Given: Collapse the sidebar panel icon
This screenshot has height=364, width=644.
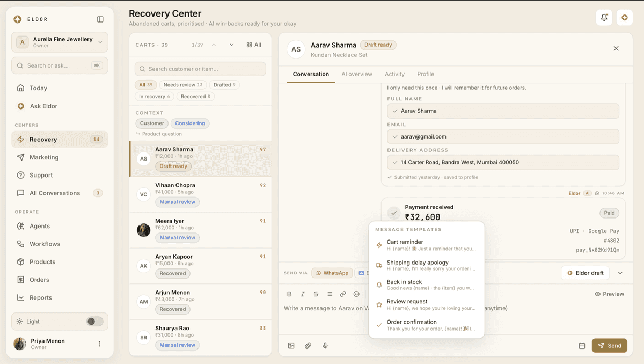Looking at the screenshot, I should pyautogui.click(x=100, y=19).
